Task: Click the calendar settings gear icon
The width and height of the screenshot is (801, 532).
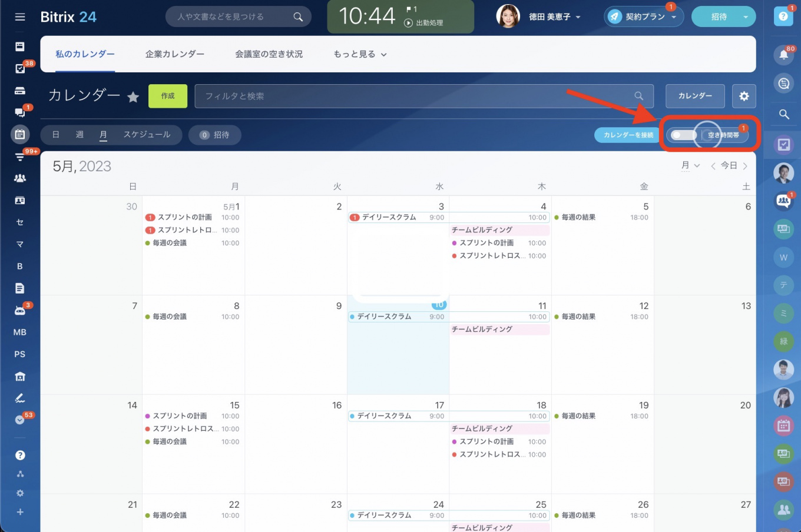Action: coord(744,96)
